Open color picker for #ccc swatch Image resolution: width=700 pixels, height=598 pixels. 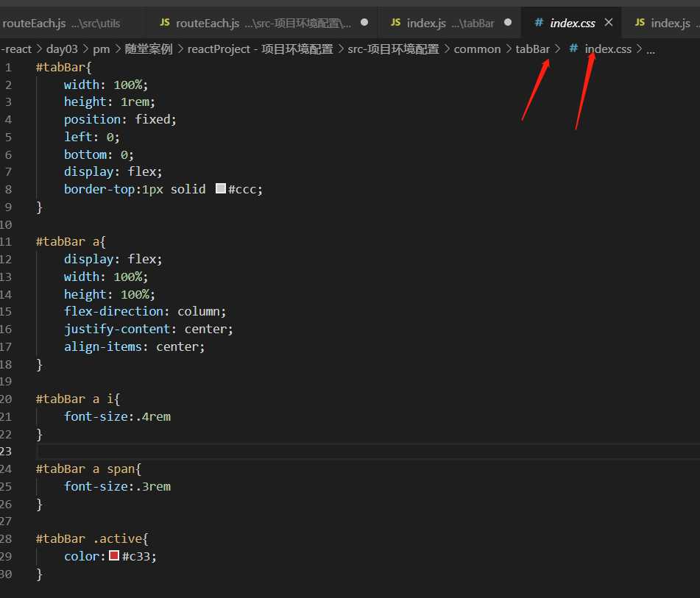(x=221, y=188)
